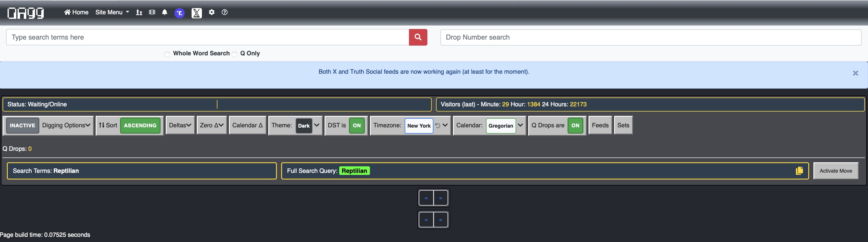This screenshot has width=868, height=242.
Task: Click the notification bell icon
Action: pyautogui.click(x=164, y=12)
